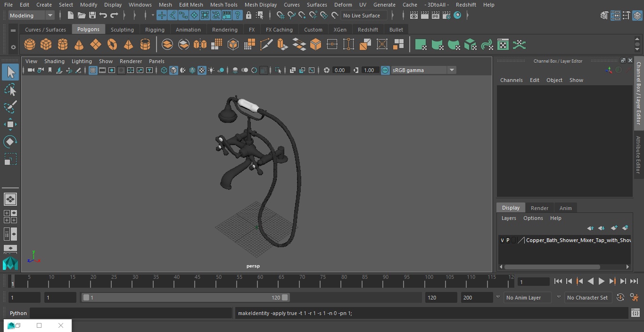Create a polygon pyramid from the shelf
This screenshot has height=332, width=644.
point(129,45)
